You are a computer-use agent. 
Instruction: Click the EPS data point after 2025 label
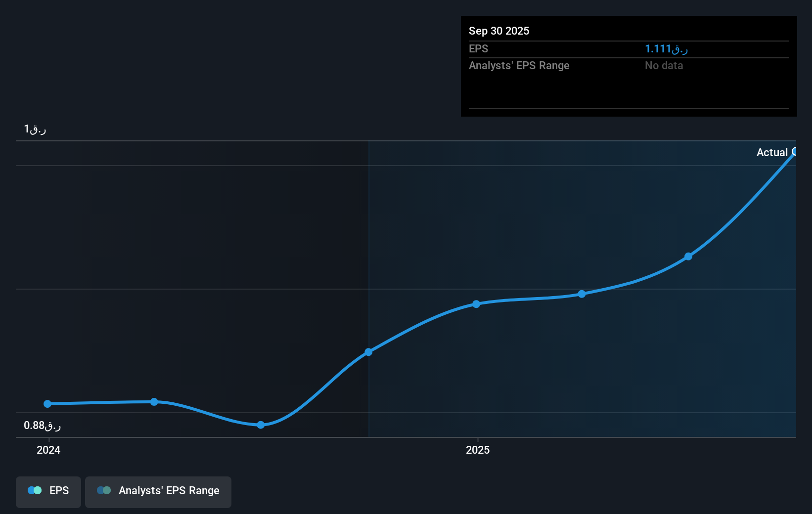582,294
